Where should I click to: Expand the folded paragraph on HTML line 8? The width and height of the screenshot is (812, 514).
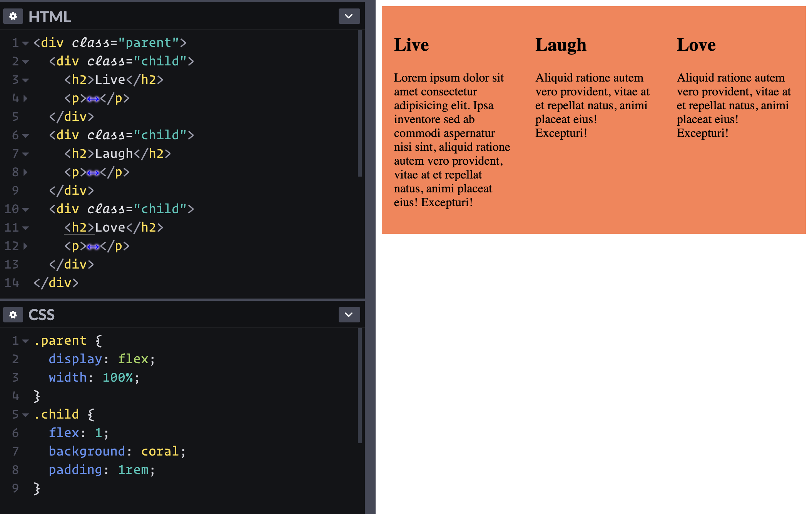pos(25,172)
